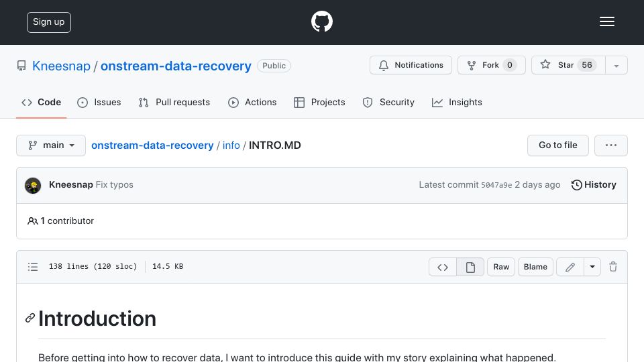
Task: Click the repository book icon beside Kneesnap
Action: pyautogui.click(x=21, y=66)
